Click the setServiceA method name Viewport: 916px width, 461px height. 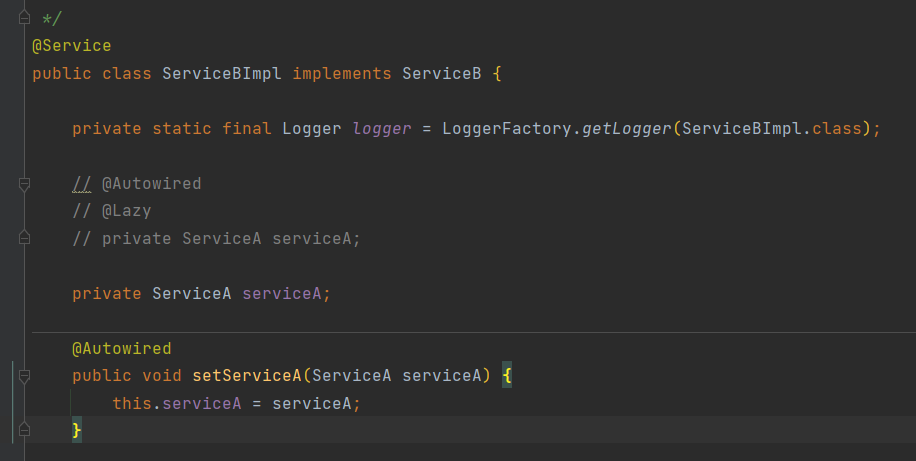[247, 376]
